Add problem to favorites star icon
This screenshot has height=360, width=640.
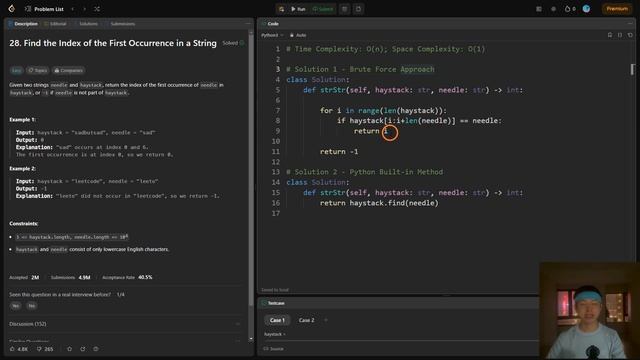tap(69, 349)
